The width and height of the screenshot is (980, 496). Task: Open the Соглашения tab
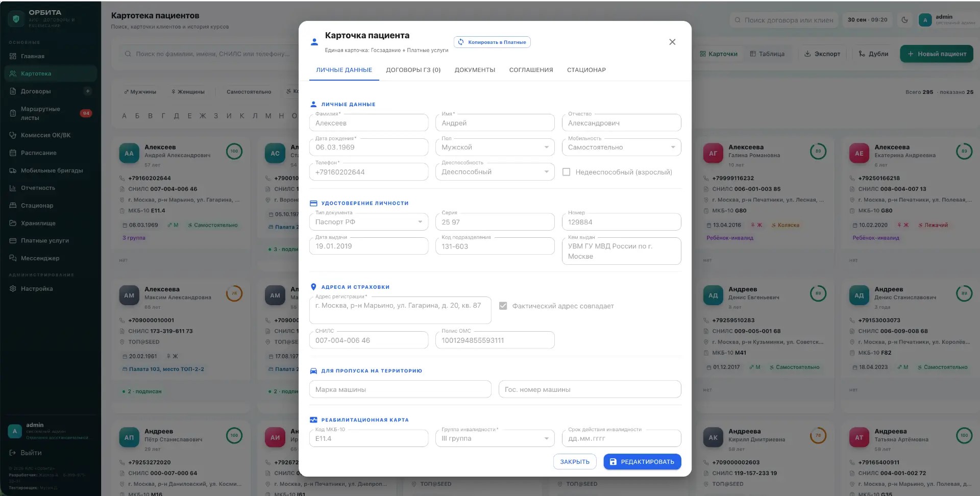point(531,70)
